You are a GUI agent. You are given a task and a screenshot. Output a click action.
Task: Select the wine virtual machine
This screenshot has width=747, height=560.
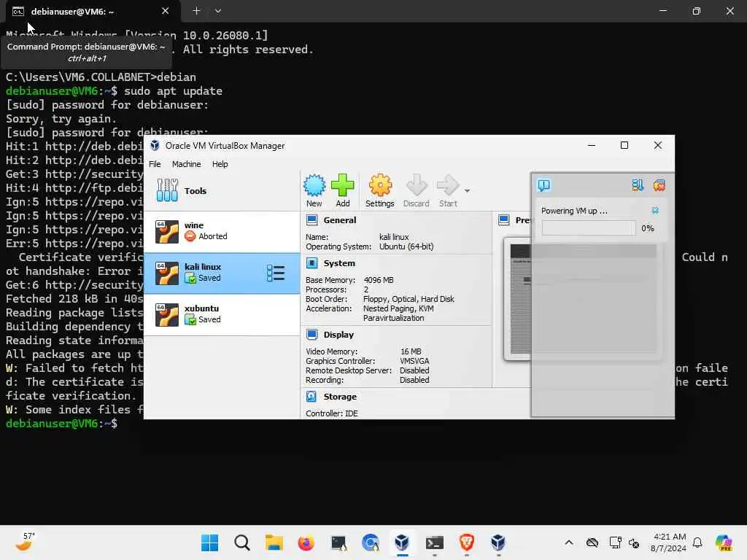(x=222, y=231)
